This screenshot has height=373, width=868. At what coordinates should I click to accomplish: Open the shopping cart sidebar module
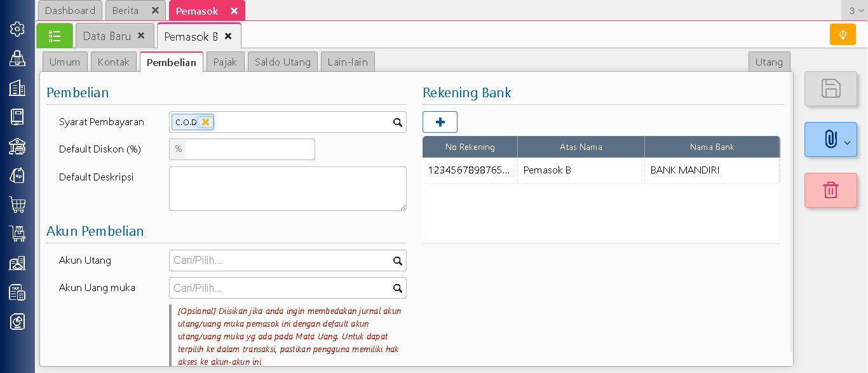tap(17, 205)
